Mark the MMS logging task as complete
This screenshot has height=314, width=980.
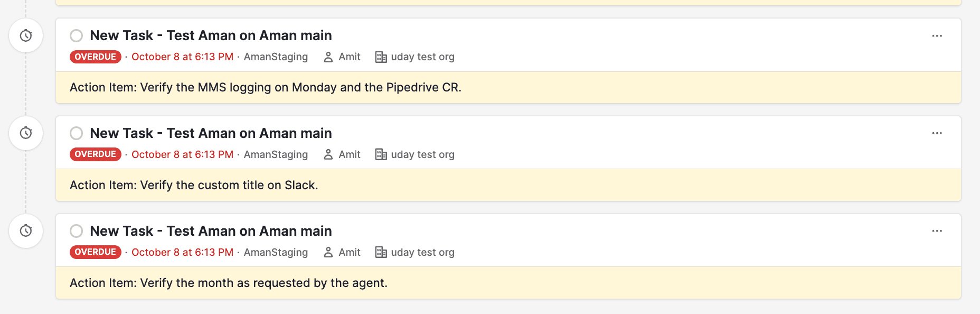pyautogui.click(x=77, y=35)
